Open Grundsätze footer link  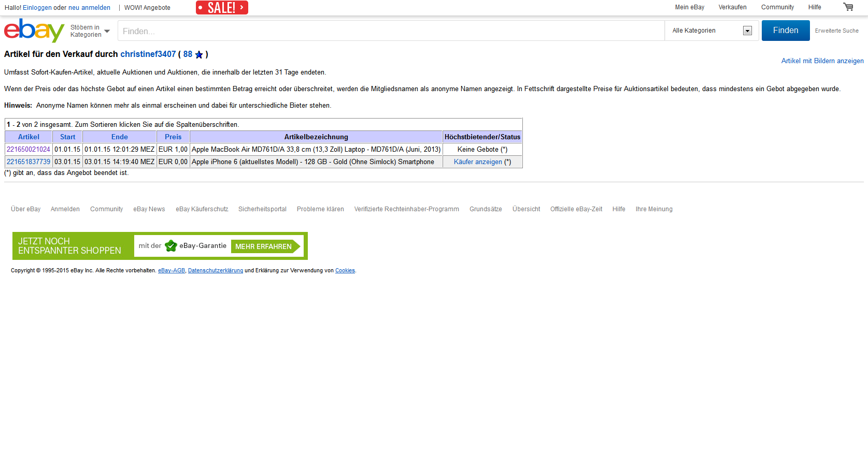486,209
